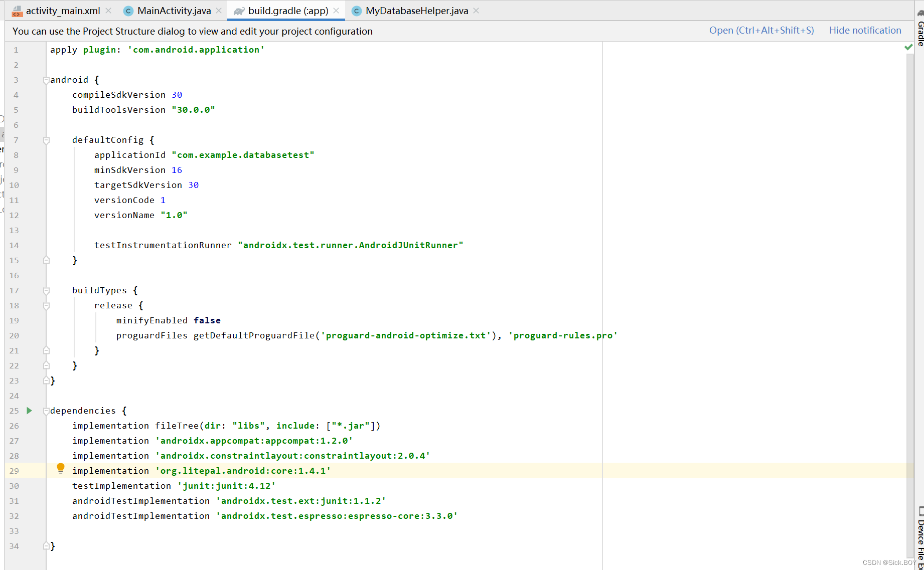Click the yellow lightbulb quick-fix icon
The width and height of the screenshot is (924, 570).
point(61,469)
